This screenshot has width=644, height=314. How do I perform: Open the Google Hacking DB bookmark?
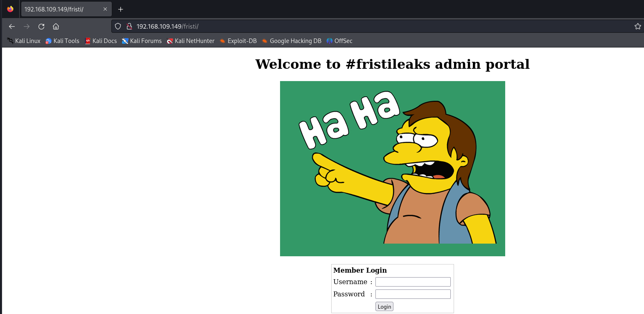point(291,41)
